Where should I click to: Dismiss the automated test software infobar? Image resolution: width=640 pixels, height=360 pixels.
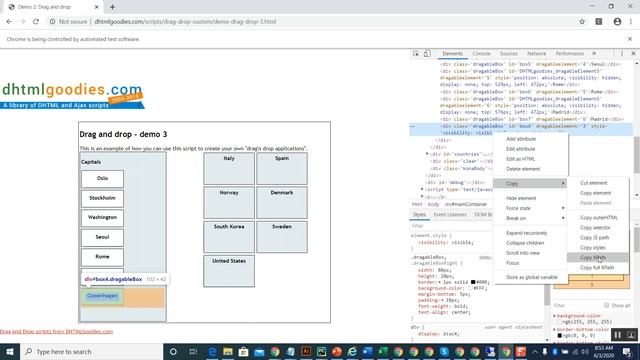pyautogui.click(x=630, y=39)
